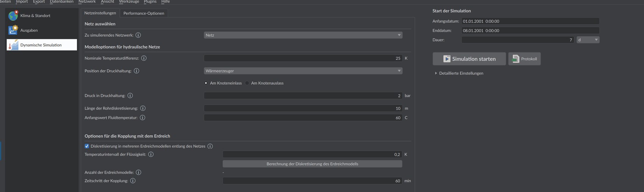Viewport: 644px width, 192px height.
Task: Show info for Zu simulierendes Netzwerk
Action: 138,35
